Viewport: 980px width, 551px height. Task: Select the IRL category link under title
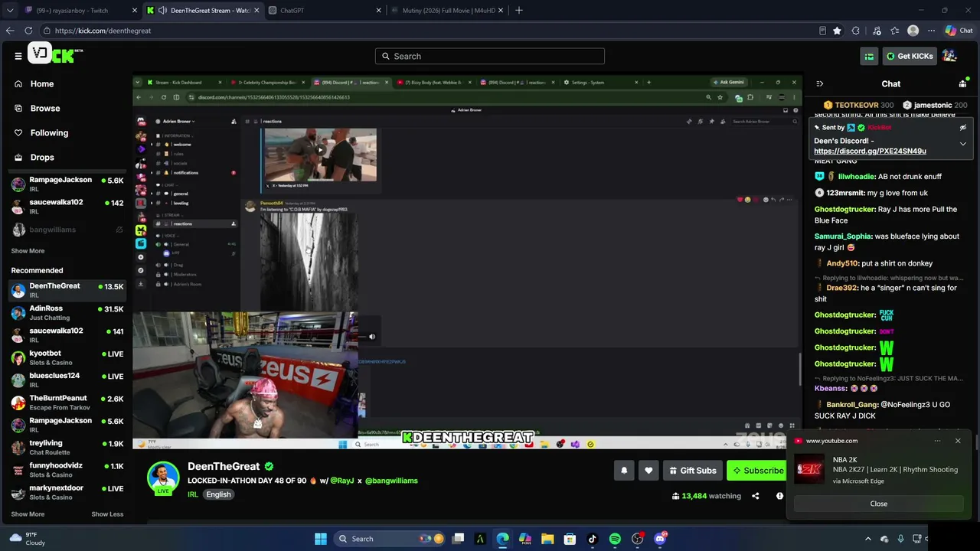tap(193, 494)
